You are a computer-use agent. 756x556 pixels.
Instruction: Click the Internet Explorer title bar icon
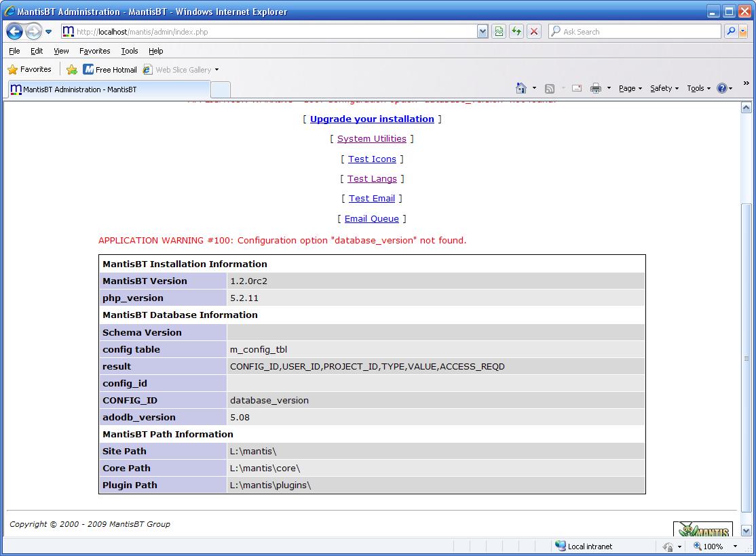[9, 11]
